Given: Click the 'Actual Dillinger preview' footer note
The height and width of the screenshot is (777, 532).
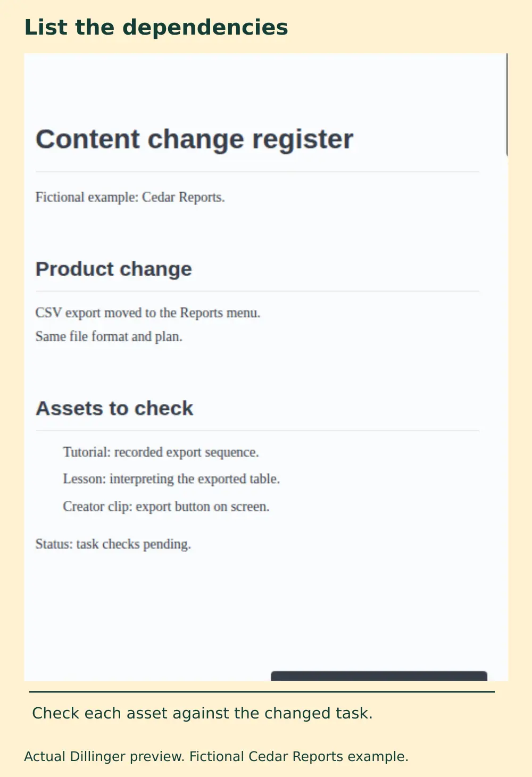Looking at the screenshot, I should [216, 756].
